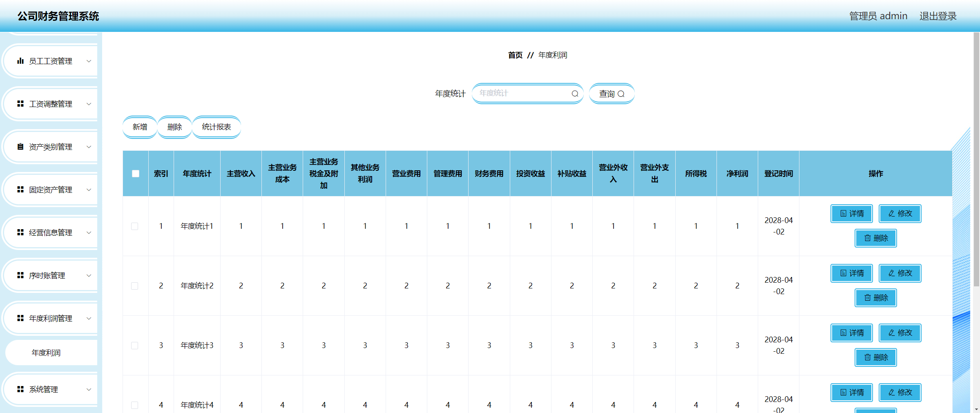Expand the 经营信息管理 menu chevron
This screenshot has width=980, height=413.
point(89,232)
